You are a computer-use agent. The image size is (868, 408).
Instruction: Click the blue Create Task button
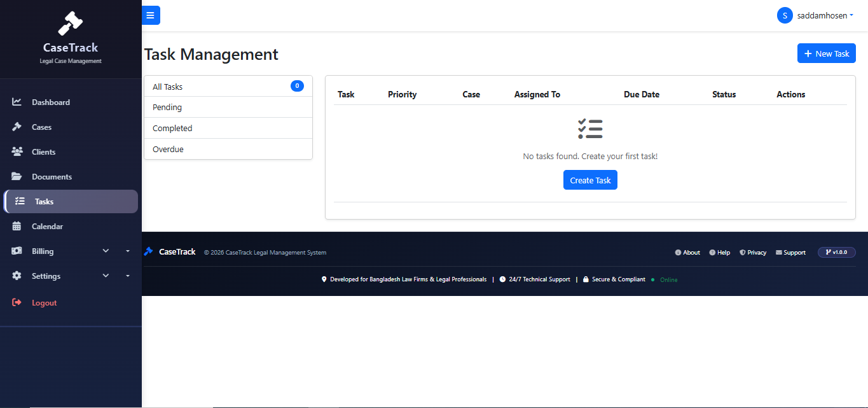pyautogui.click(x=590, y=180)
